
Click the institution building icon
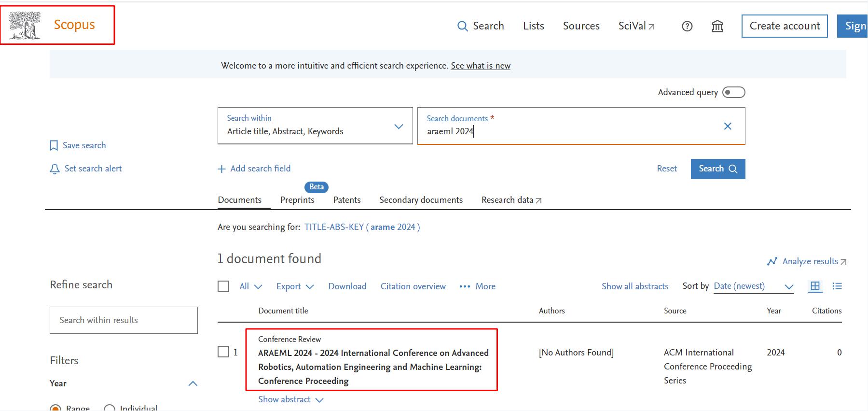(x=717, y=26)
